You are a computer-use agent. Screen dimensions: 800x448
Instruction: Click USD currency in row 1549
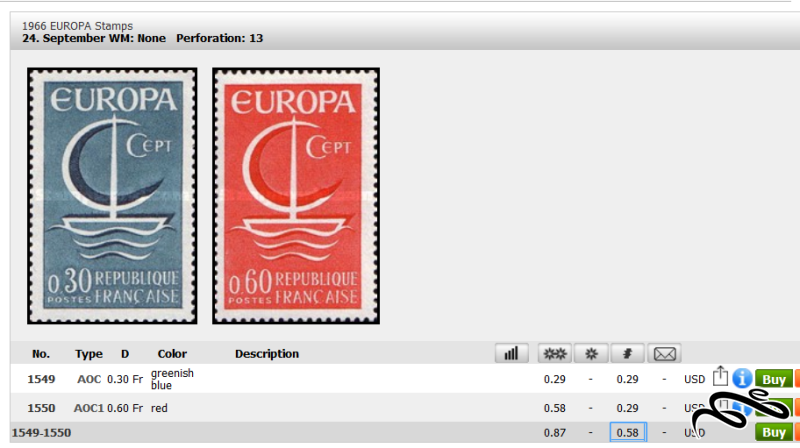pyautogui.click(x=694, y=379)
